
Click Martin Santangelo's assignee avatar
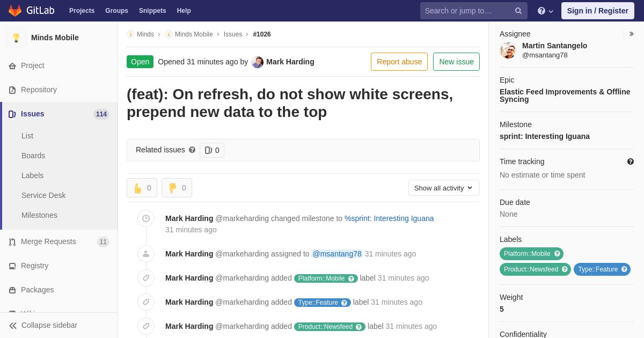point(508,50)
